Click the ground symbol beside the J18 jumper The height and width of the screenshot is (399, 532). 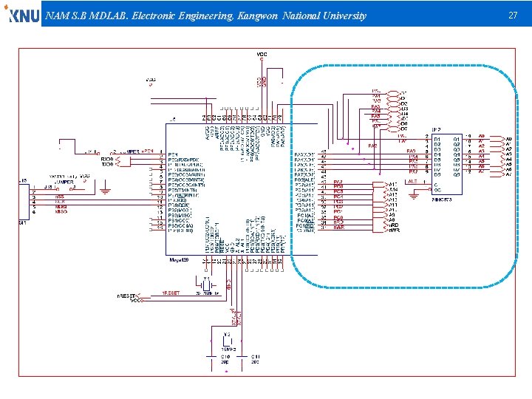(x=106, y=191)
